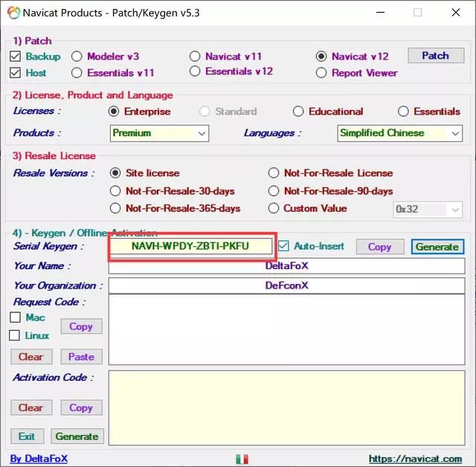This screenshot has height=467, width=476.
Task: Copy the serial key with Copy button
Action: point(380,247)
